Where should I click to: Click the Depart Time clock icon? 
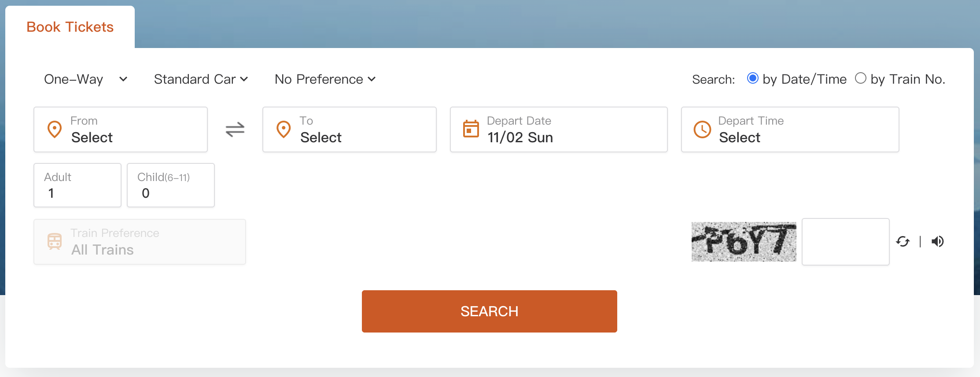702,129
